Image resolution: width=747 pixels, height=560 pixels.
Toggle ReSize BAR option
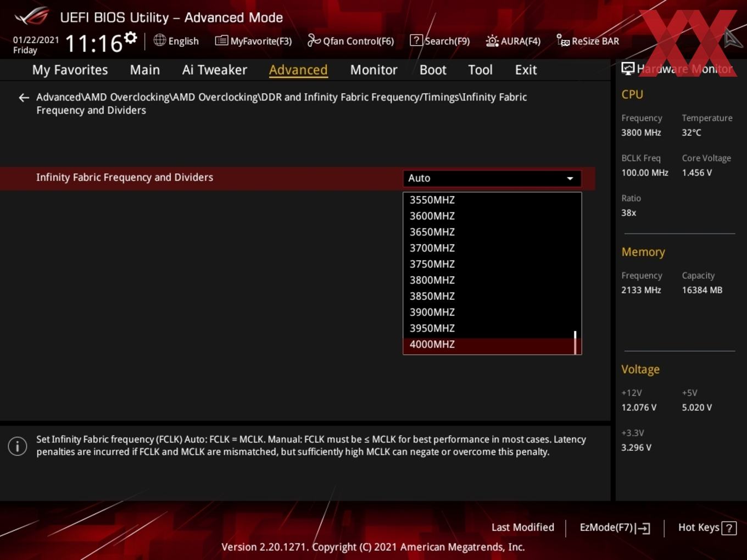588,41
